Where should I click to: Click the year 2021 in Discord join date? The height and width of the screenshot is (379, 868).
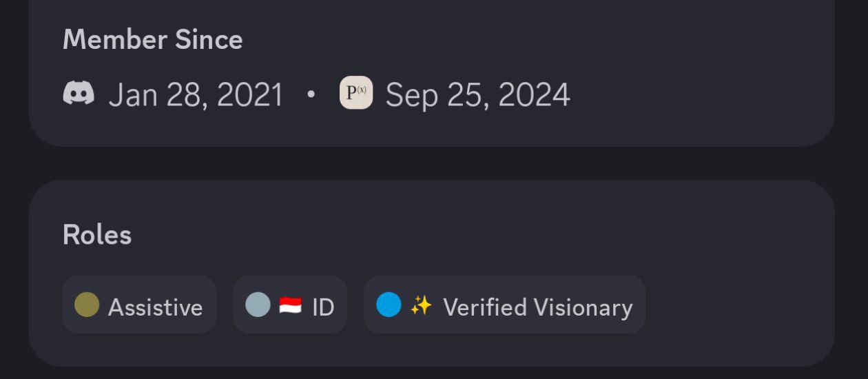[250, 94]
